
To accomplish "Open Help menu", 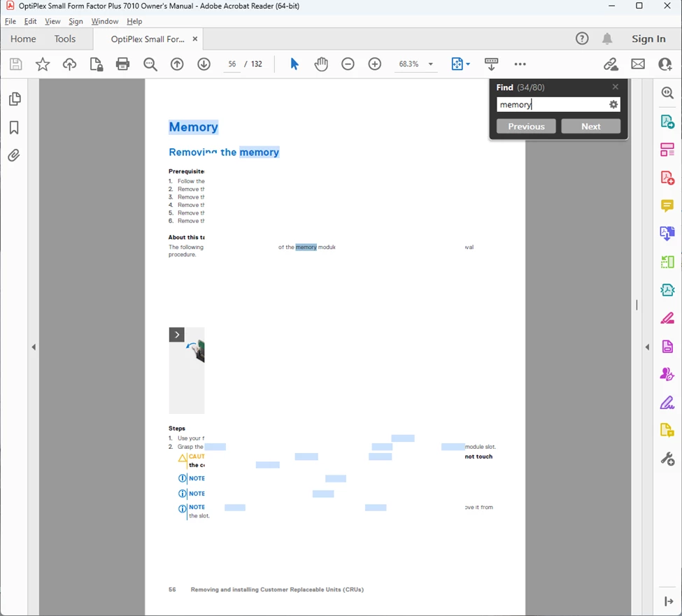I will pos(134,21).
